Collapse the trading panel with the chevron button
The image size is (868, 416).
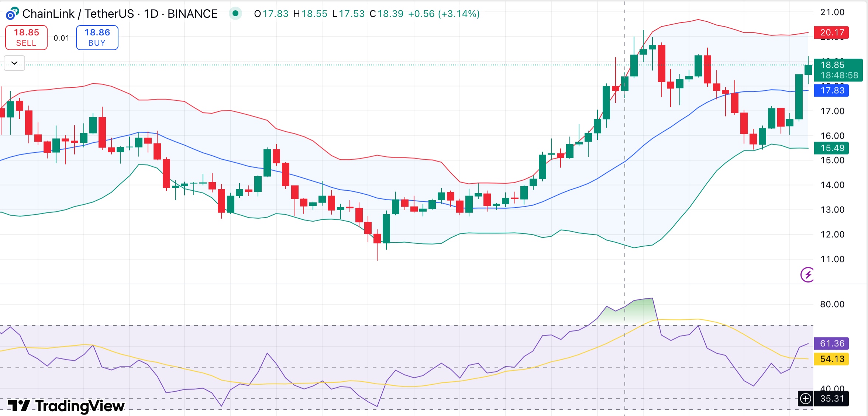14,63
